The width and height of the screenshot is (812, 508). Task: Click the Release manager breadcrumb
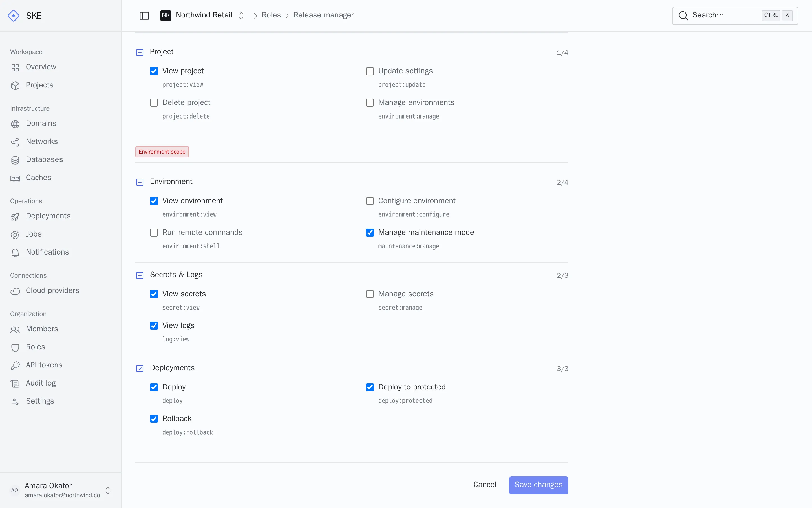click(323, 15)
